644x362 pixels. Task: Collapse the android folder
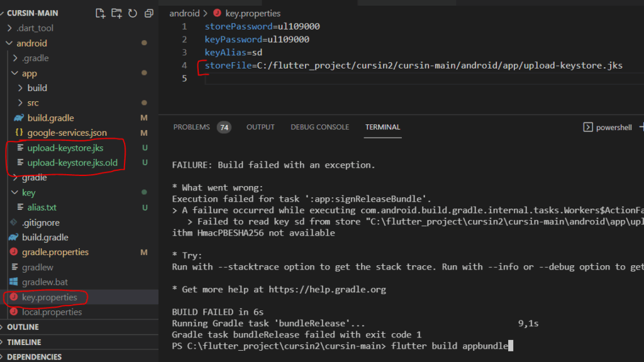click(31, 43)
